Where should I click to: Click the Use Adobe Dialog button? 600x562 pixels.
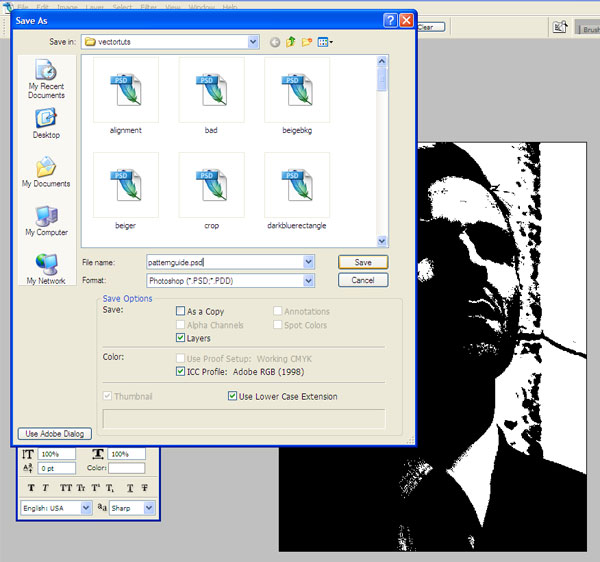pyautogui.click(x=55, y=434)
